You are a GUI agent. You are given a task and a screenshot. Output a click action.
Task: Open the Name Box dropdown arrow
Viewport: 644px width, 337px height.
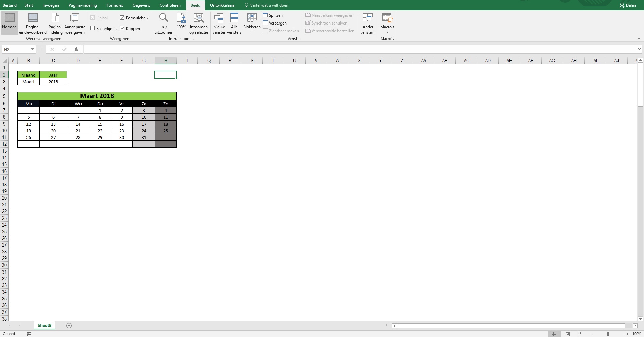[32, 49]
